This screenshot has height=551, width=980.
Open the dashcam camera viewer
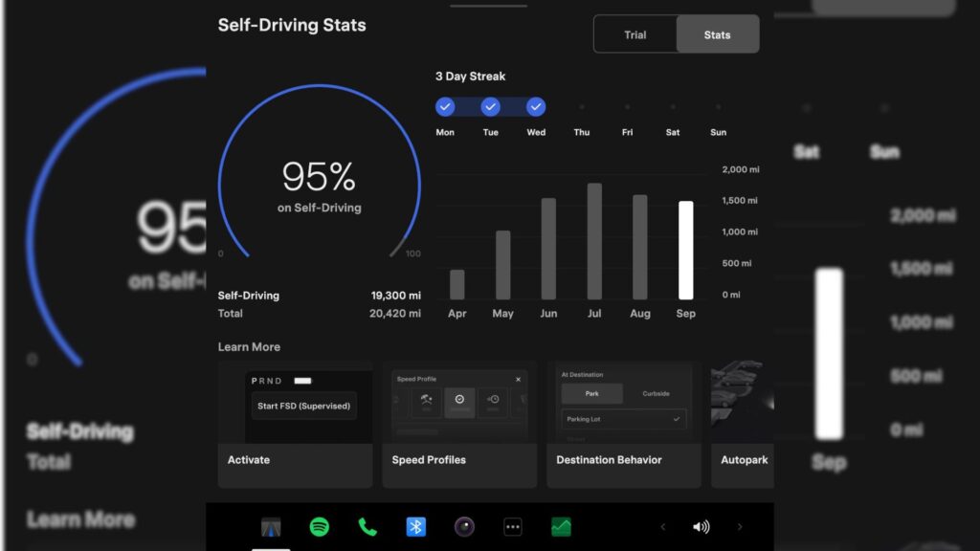[x=464, y=527]
